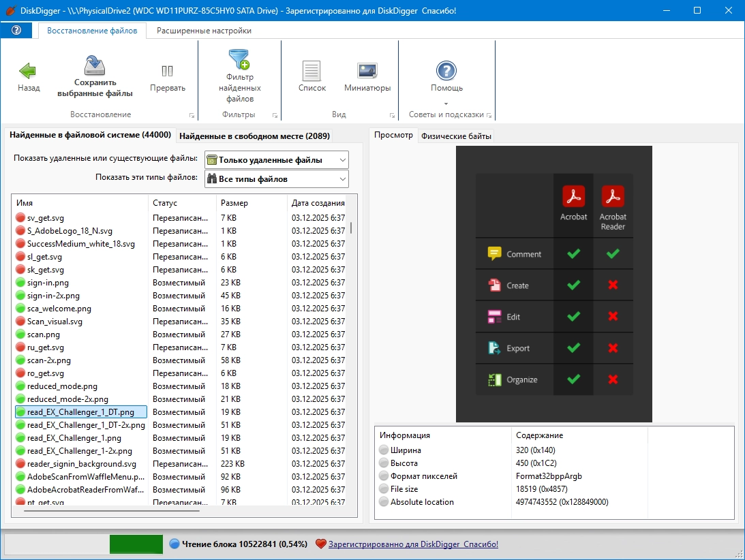745x560 pixels.
Task: Switch to Найденные в свободном месте tab
Action: click(255, 136)
